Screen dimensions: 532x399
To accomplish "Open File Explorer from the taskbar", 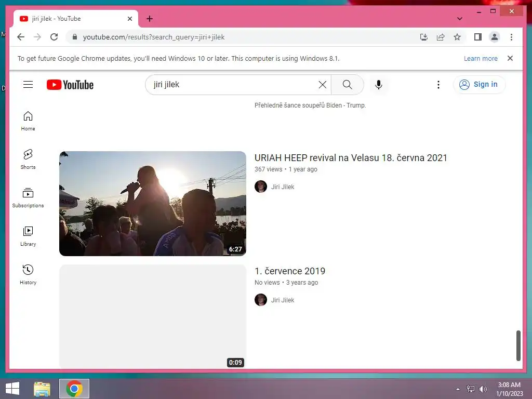I will click(x=42, y=389).
